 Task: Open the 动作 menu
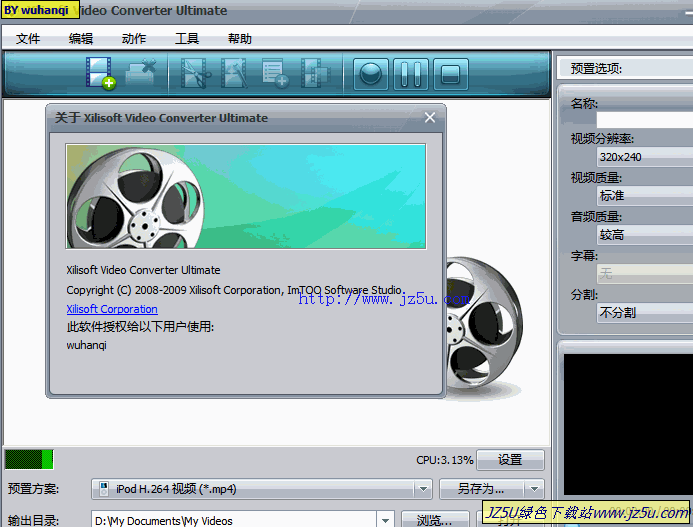click(x=134, y=39)
